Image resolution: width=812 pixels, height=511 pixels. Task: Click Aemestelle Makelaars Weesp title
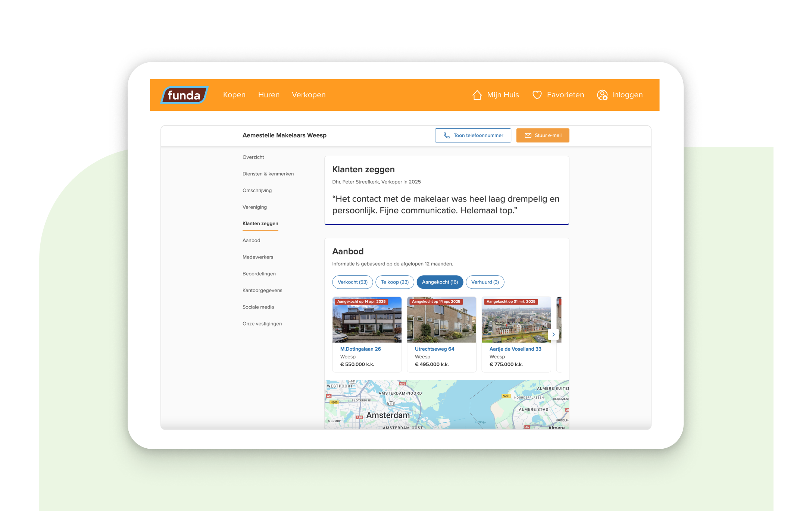(x=284, y=135)
